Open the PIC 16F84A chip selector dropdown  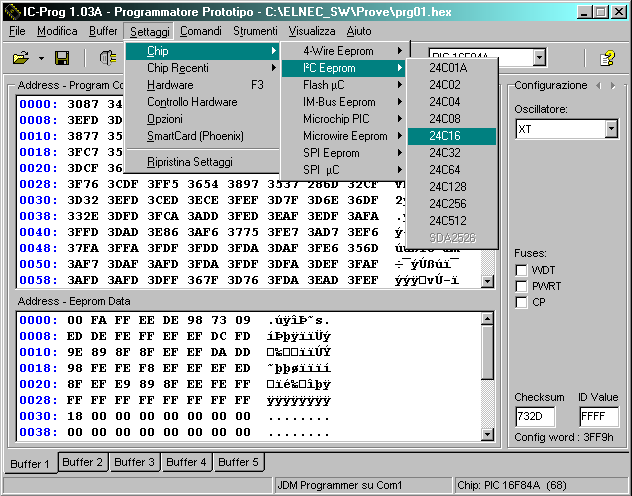539,58
